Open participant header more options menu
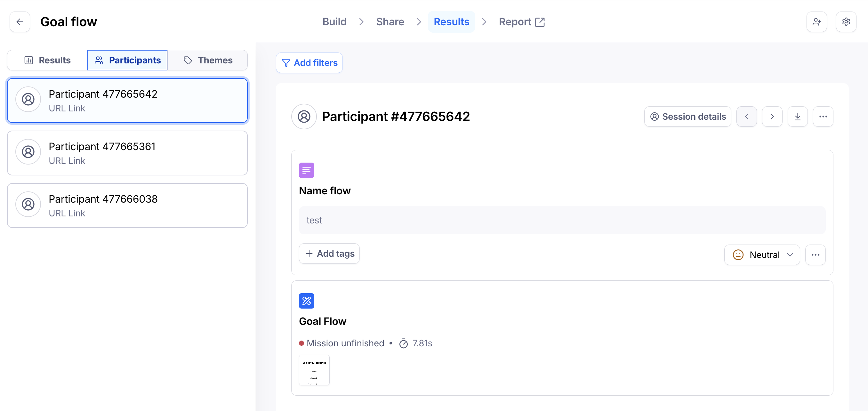The height and width of the screenshot is (411, 868). pos(823,117)
